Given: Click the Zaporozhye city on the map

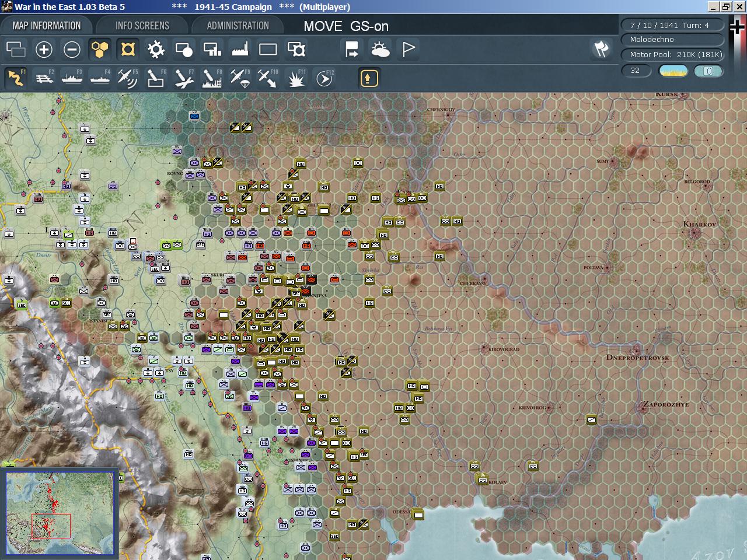Looking at the screenshot, I should pos(643,409).
